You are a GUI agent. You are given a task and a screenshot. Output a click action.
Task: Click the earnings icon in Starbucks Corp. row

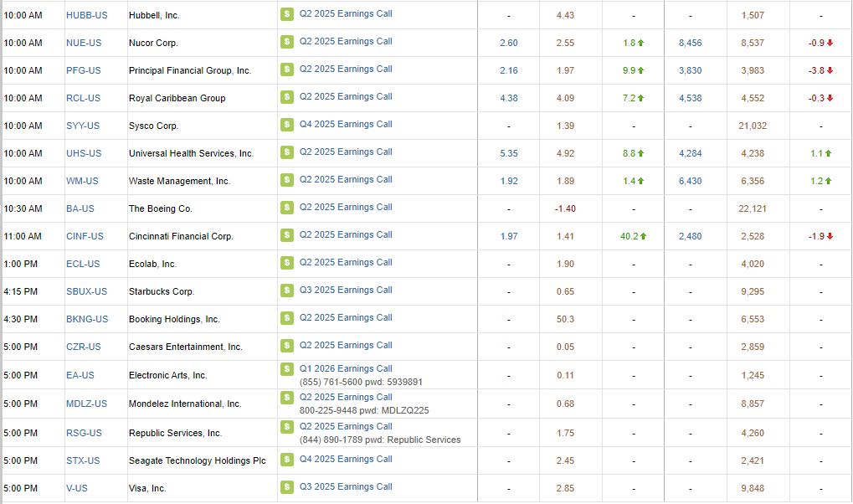click(x=286, y=291)
